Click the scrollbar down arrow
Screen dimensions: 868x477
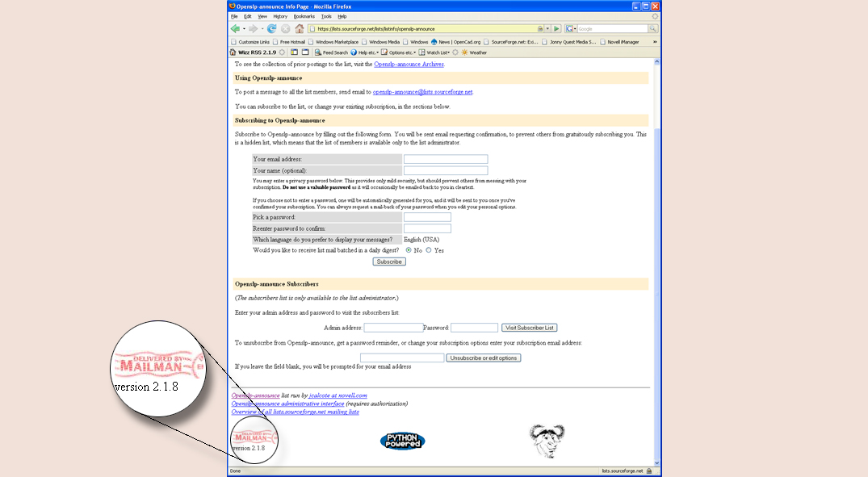[657, 463]
